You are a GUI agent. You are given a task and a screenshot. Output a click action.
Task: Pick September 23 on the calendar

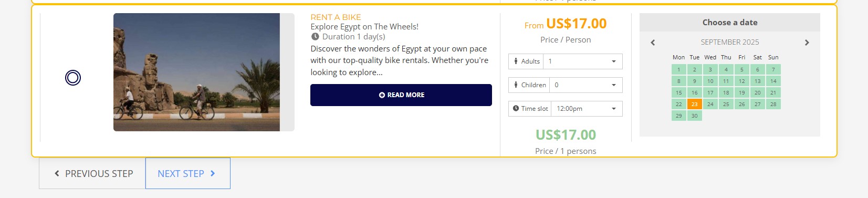coord(695,104)
